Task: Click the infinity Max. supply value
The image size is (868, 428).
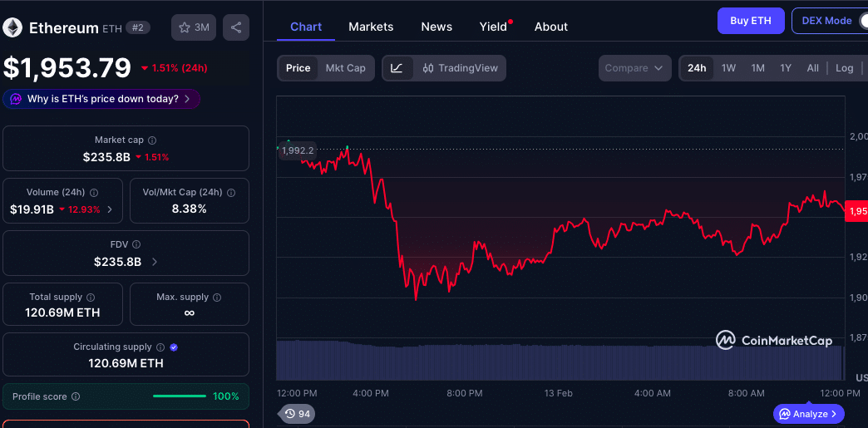Action: (190, 312)
